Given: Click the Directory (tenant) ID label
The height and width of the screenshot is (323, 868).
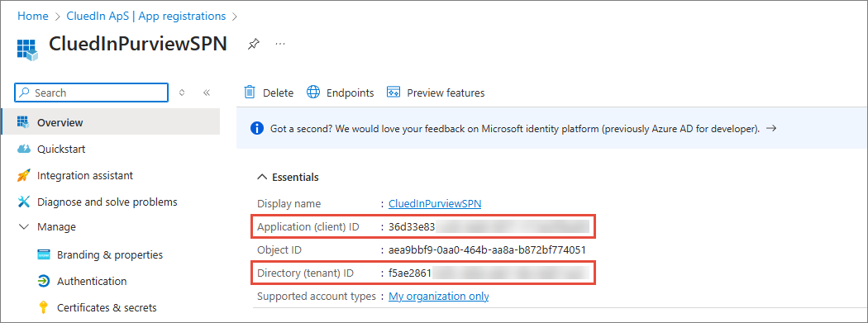Looking at the screenshot, I should 305,273.
